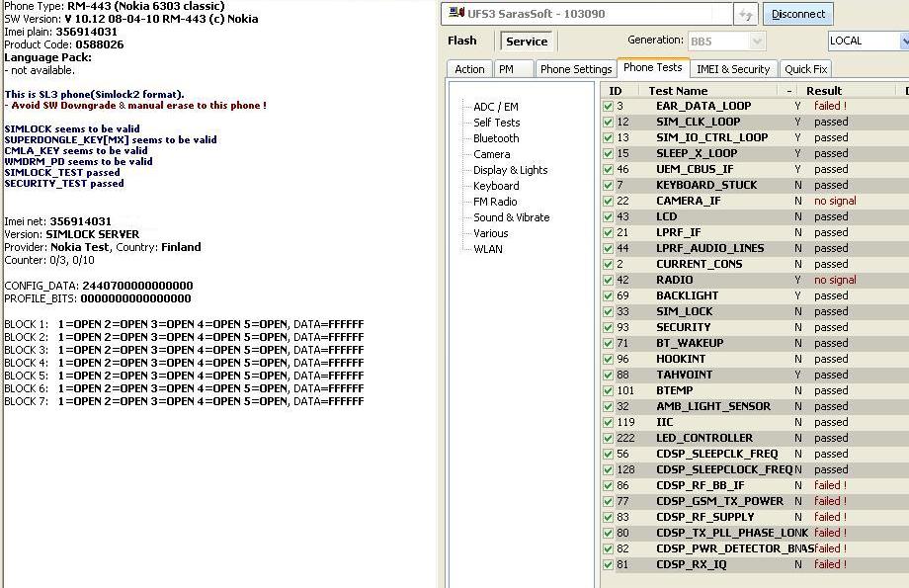Toggle the SLEEP_X_LOOP checkbox
Viewport: 909px width, 588px height.
pyautogui.click(x=608, y=153)
